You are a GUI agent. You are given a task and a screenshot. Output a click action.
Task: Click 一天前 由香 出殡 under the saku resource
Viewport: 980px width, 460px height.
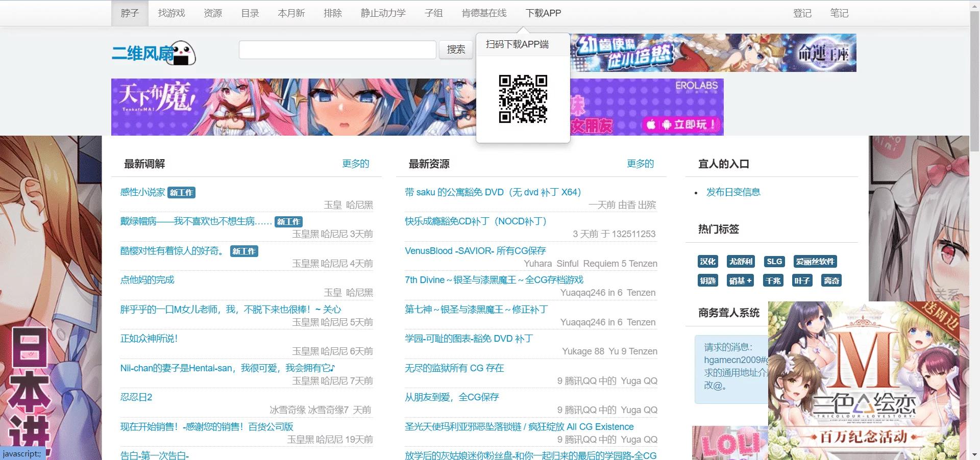622,205
